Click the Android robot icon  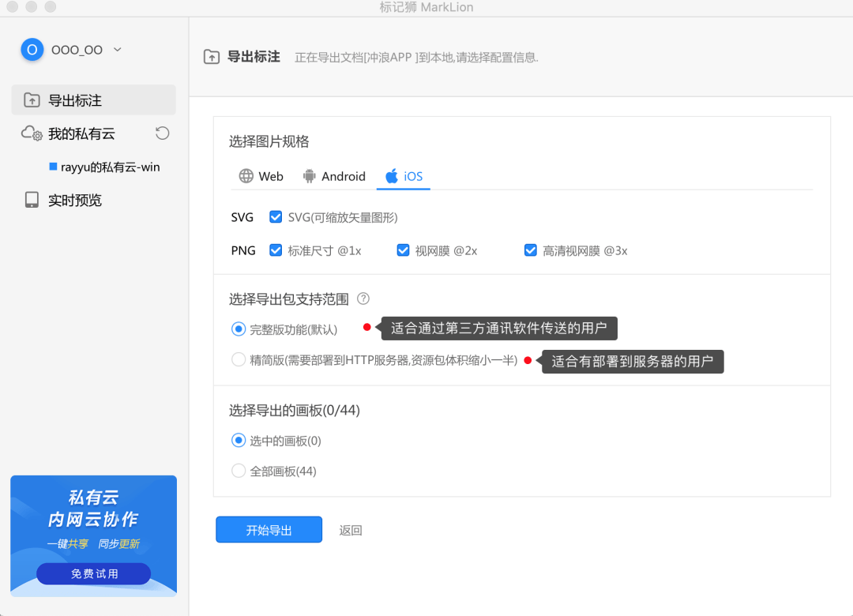click(309, 176)
